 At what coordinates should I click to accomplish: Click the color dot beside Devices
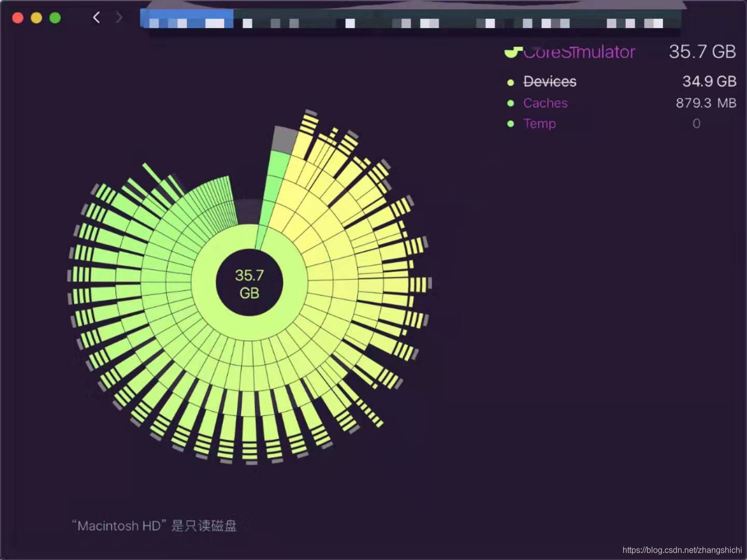click(x=511, y=82)
